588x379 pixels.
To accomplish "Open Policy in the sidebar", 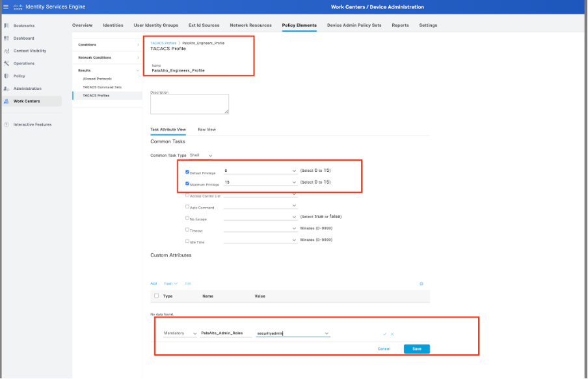I will click(x=19, y=76).
